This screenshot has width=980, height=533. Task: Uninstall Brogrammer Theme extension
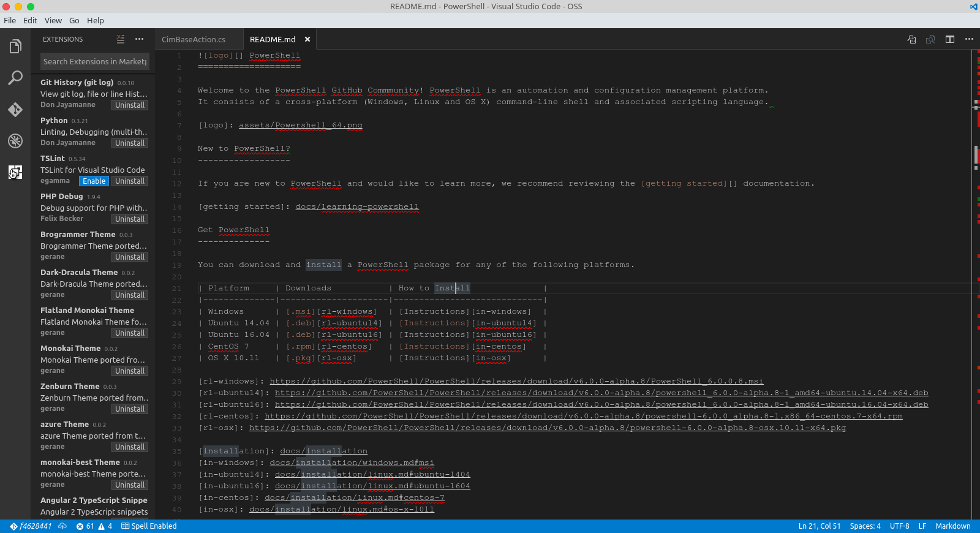click(130, 257)
